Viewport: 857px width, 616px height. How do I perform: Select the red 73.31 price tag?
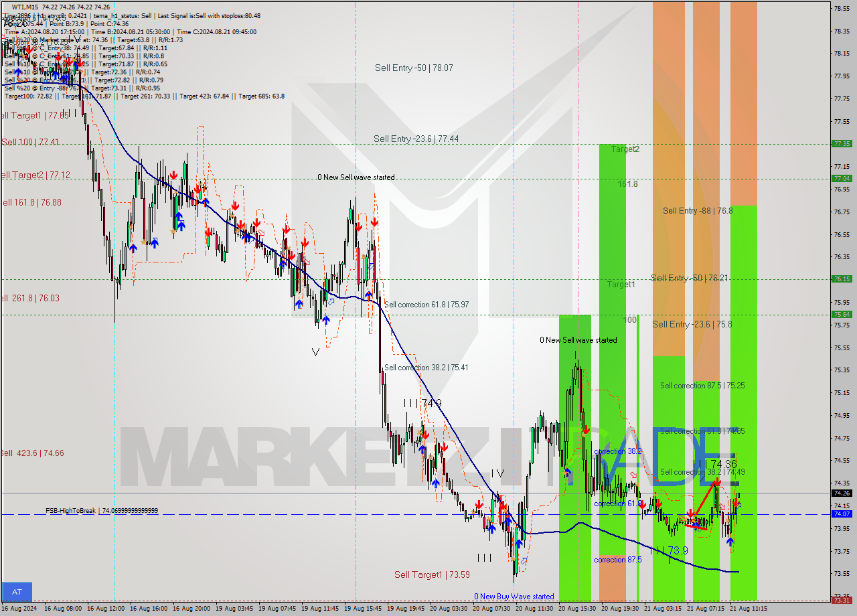pyautogui.click(x=842, y=600)
